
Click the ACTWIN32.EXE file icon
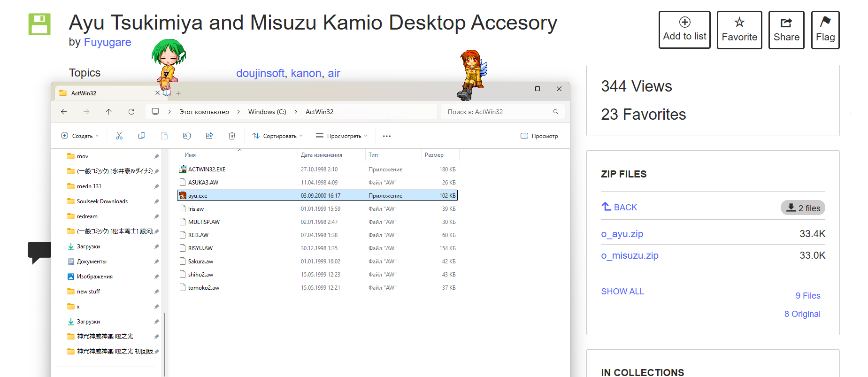183,169
